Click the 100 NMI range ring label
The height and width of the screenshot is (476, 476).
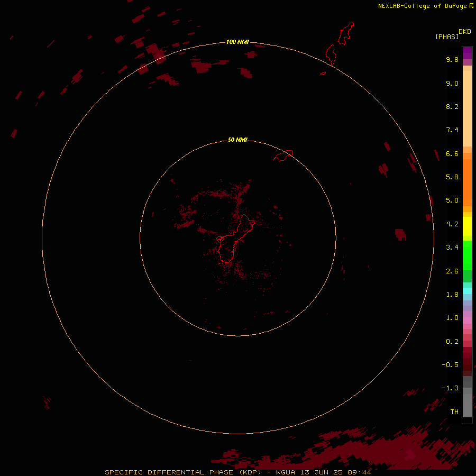[x=237, y=42]
